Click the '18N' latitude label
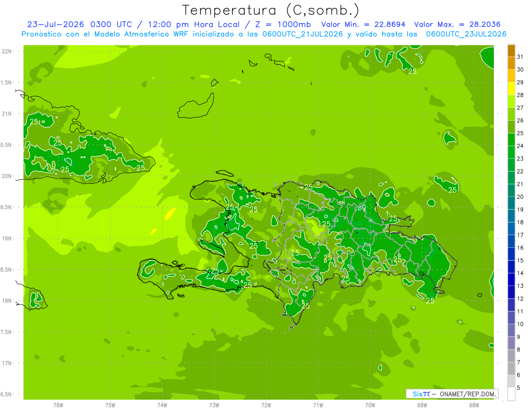This screenshot has width=532, height=411. pyautogui.click(x=7, y=301)
